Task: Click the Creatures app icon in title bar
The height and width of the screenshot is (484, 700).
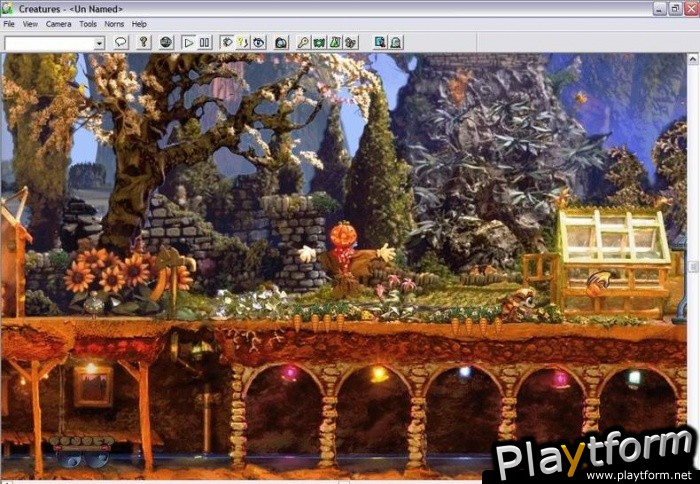Action: (x=7, y=8)
